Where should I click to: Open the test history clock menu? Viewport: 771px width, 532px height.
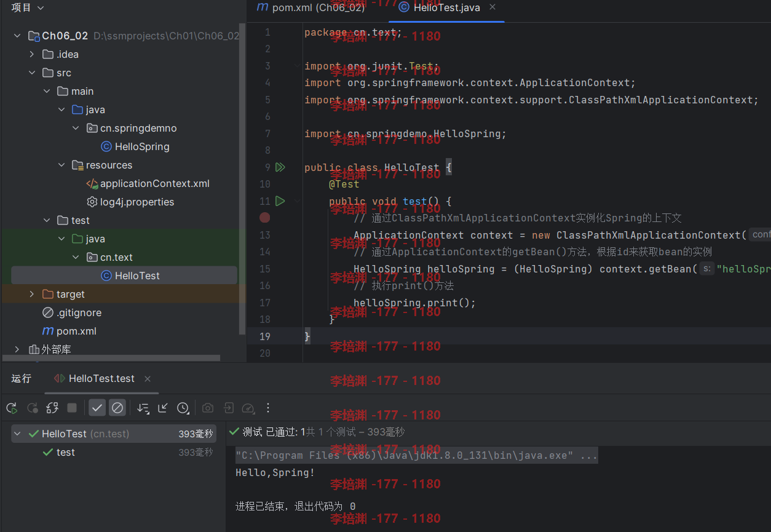point(183,408)
